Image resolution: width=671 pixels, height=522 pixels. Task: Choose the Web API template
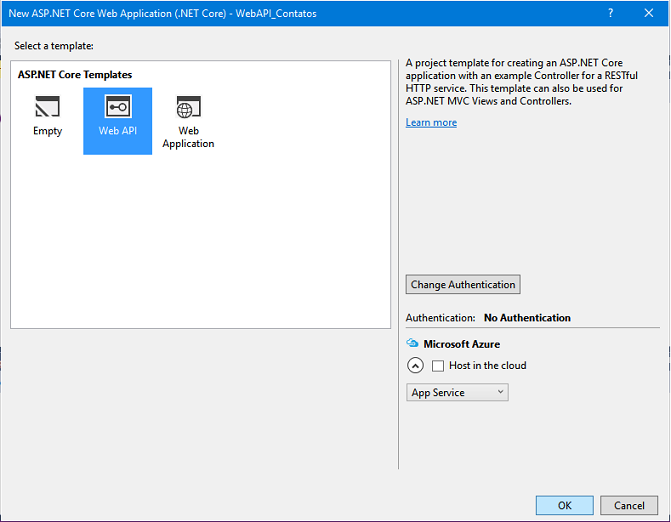tap(118, 121)
